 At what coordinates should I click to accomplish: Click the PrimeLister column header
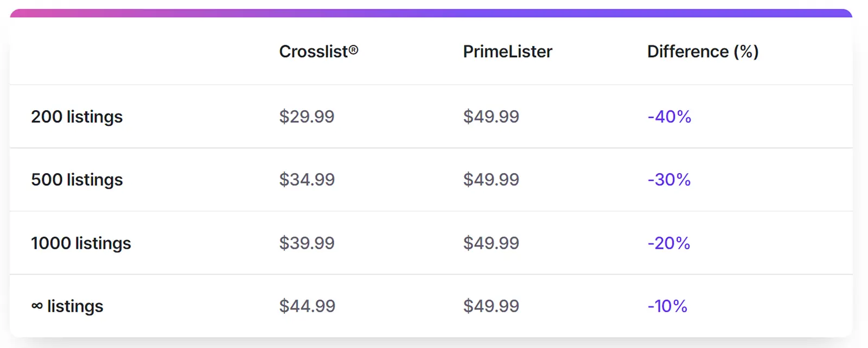click(x=507, y=52)
